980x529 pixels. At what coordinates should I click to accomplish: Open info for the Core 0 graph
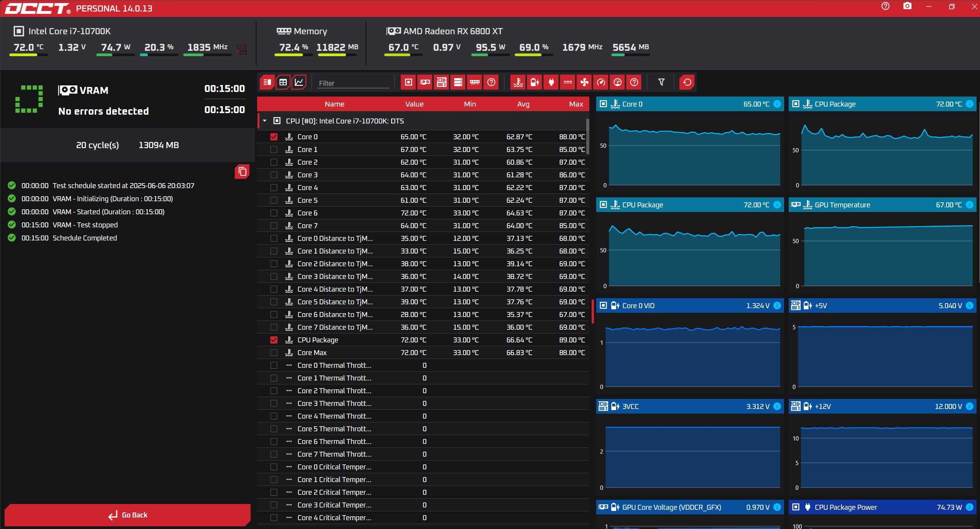pyautogui.click(x=777, y=104)
